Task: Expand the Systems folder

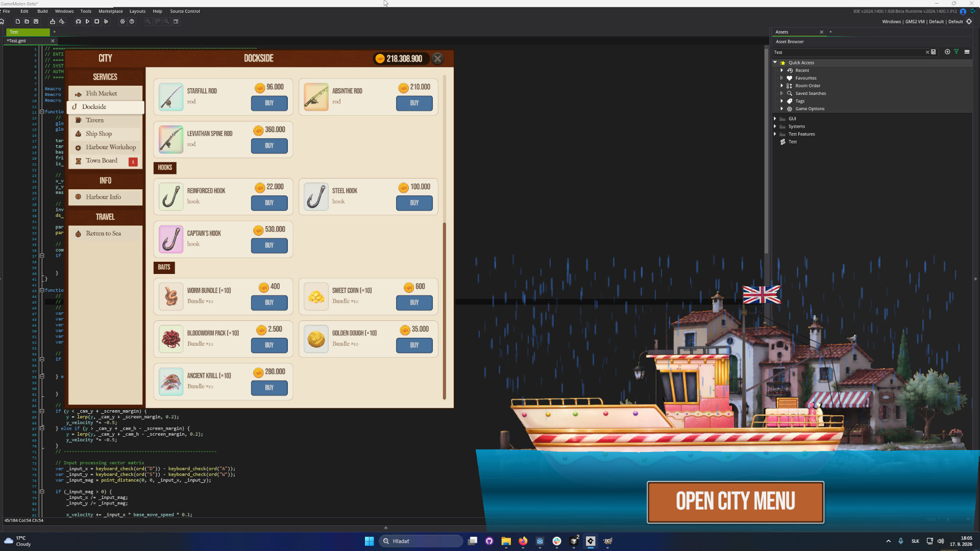Action: [x=775, y=126]
